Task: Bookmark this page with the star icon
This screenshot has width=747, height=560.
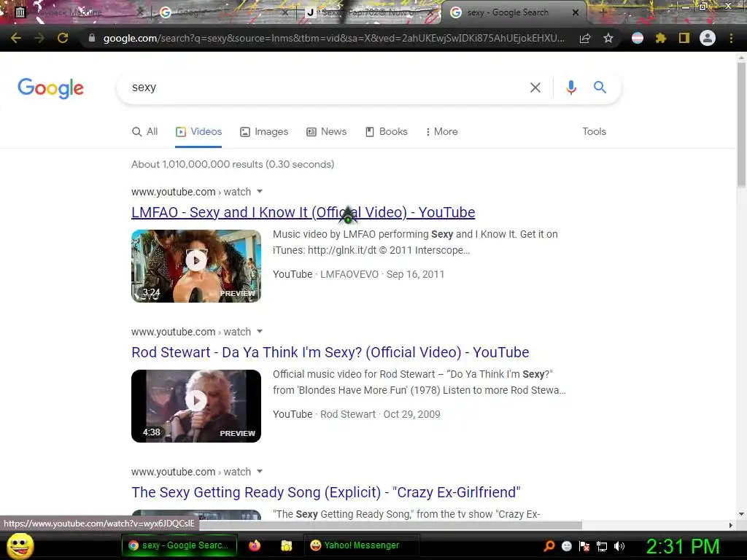Action: 608,38
